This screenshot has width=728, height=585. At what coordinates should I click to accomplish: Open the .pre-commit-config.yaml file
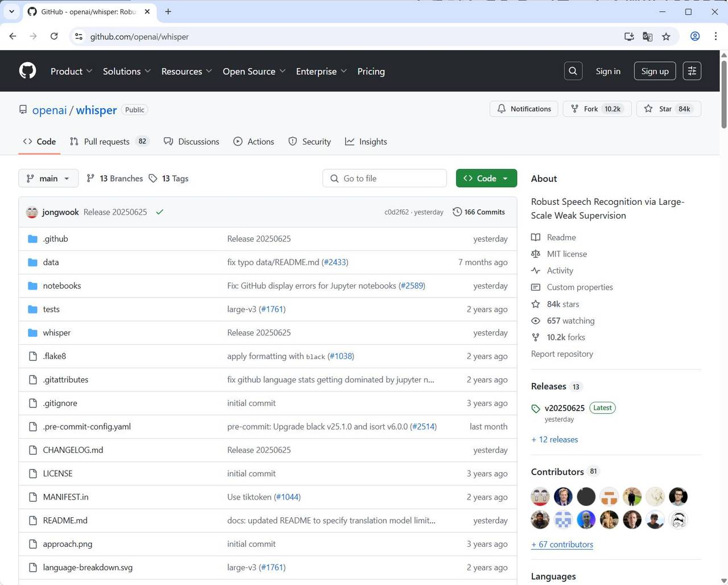[86, 426]
